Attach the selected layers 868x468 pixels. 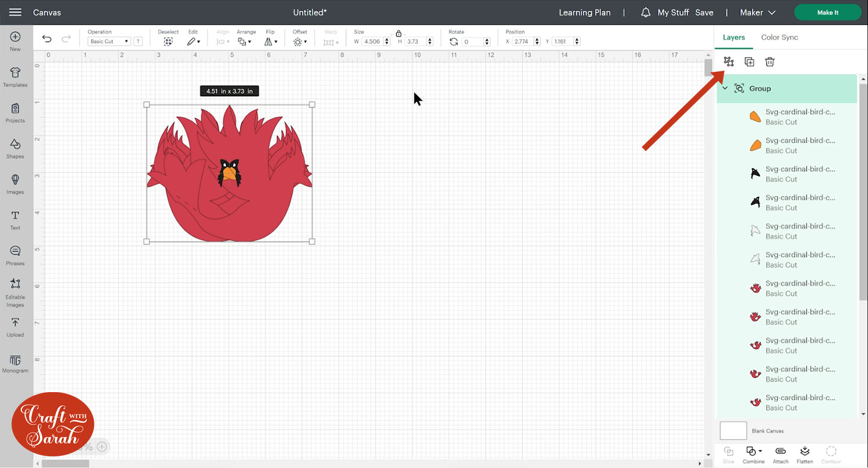(781, 454)
